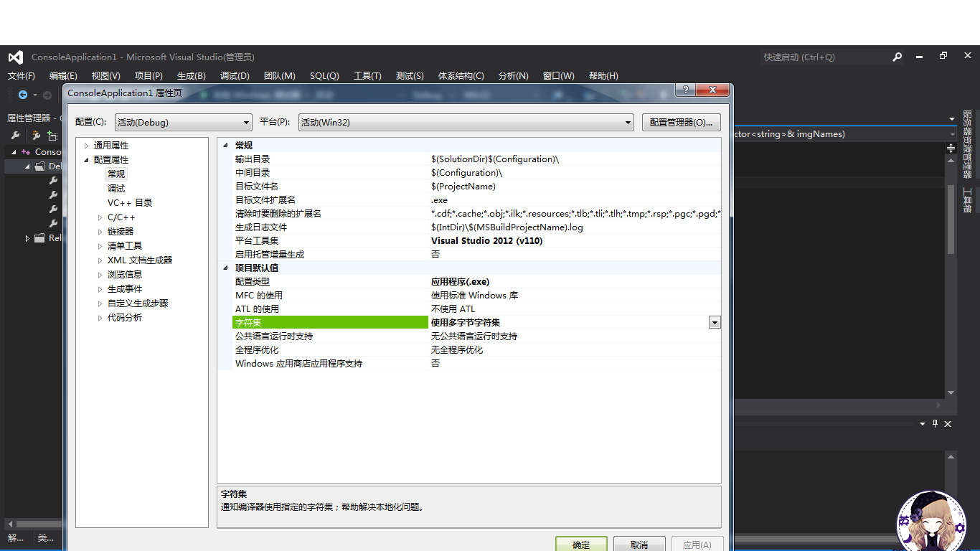Click the wrench Properties icon in Property Manager toolbar
The width and height of the screenshot is (980, 551).
point(15,136)
